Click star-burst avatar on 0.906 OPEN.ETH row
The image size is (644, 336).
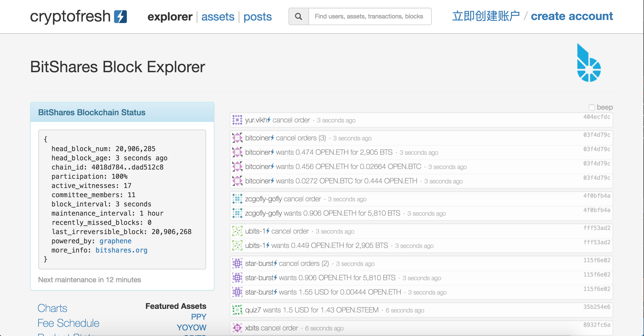(237, 278)
